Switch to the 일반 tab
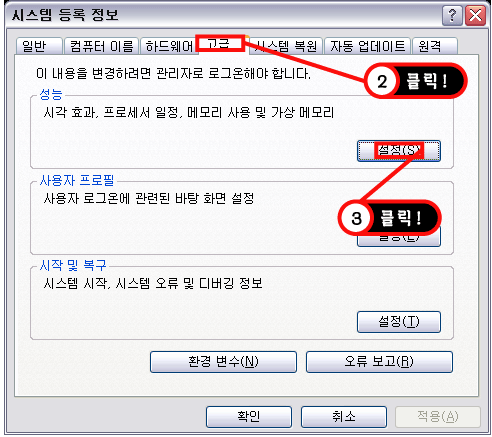 point(39,46)
